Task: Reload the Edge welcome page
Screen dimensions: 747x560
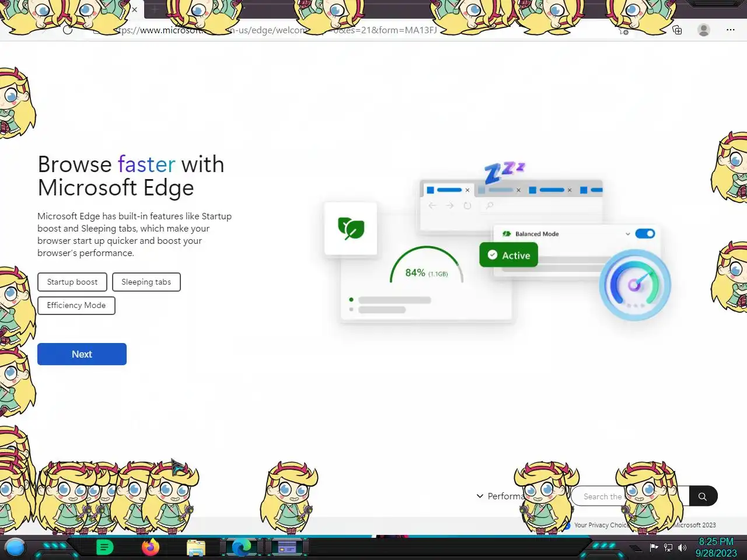Action: point(68,30)
